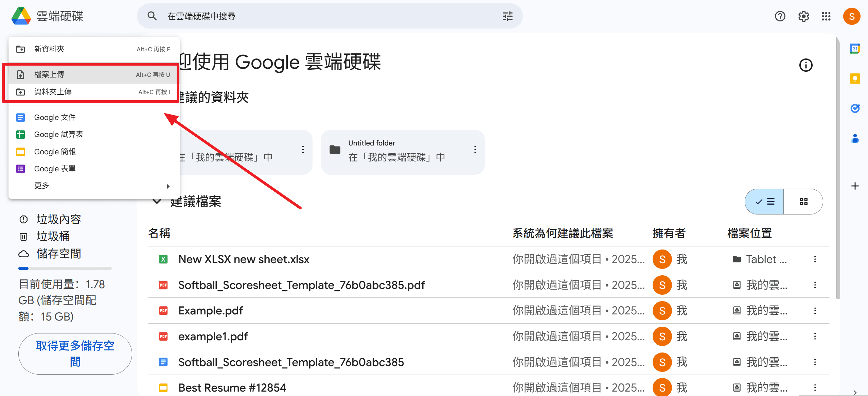Create a new Google 試算表
This screenshot has width=868, height=396.
click(94, 135)
